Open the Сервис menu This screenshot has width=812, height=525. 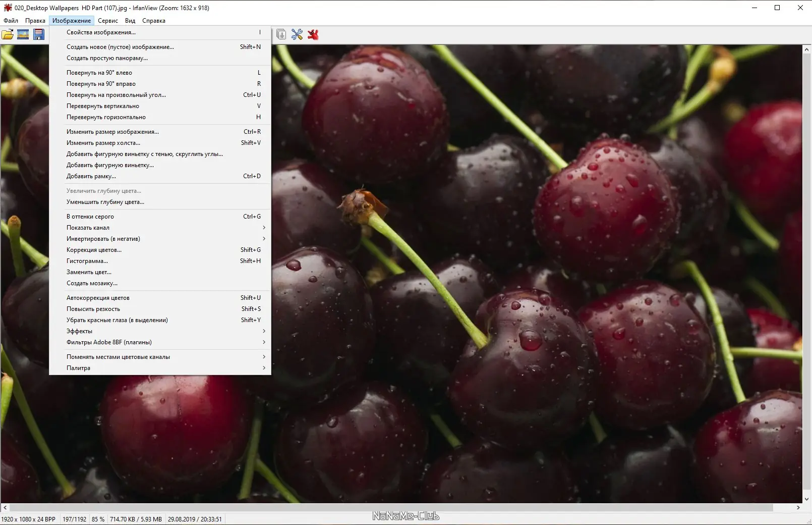108,21
